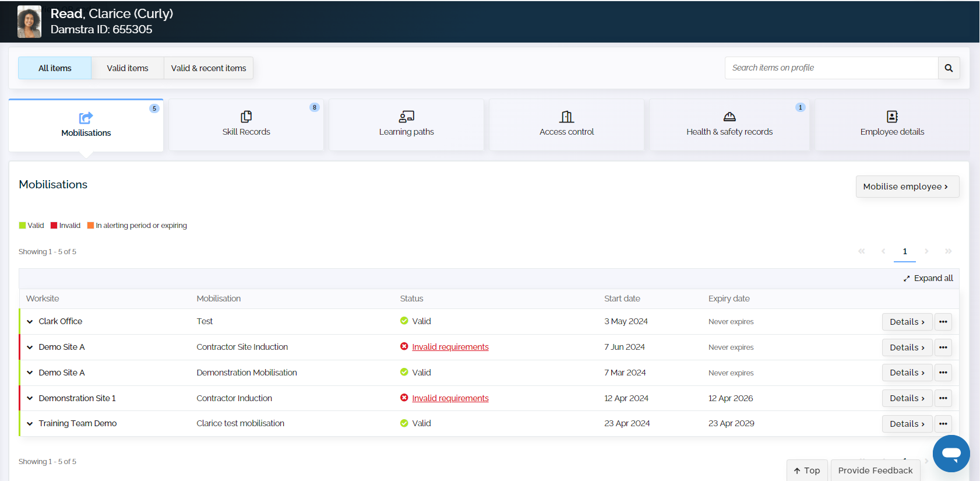
Task: Open the chat support bubble icon
Action: [951, 453]
